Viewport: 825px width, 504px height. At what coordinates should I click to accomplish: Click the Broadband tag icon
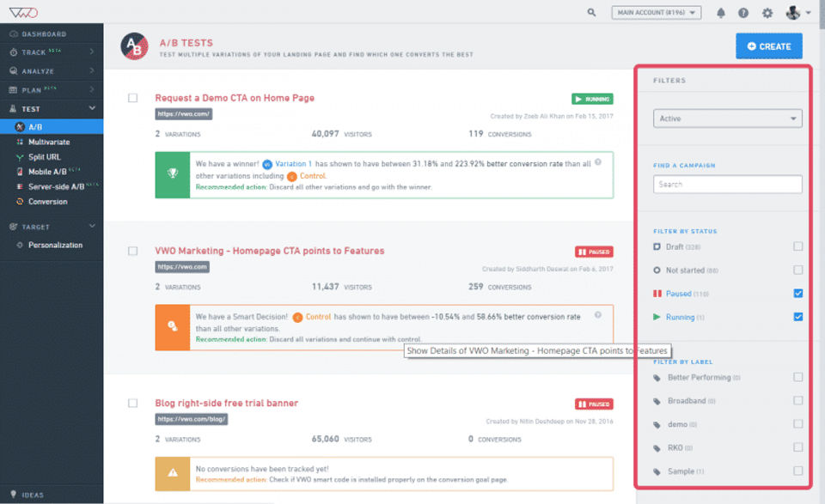click(x=657, y=401)
